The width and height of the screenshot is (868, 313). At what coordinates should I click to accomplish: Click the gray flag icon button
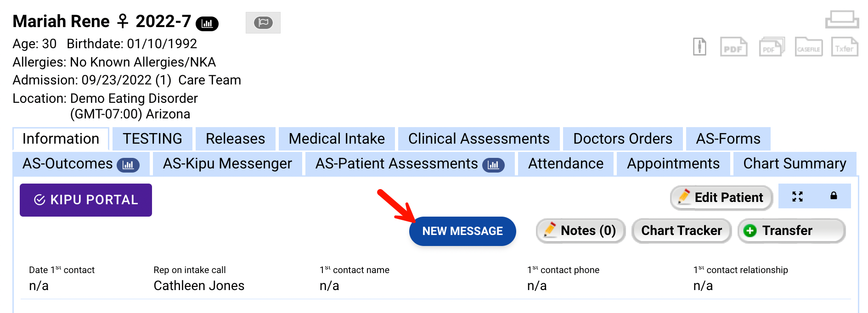coord(263,22)
